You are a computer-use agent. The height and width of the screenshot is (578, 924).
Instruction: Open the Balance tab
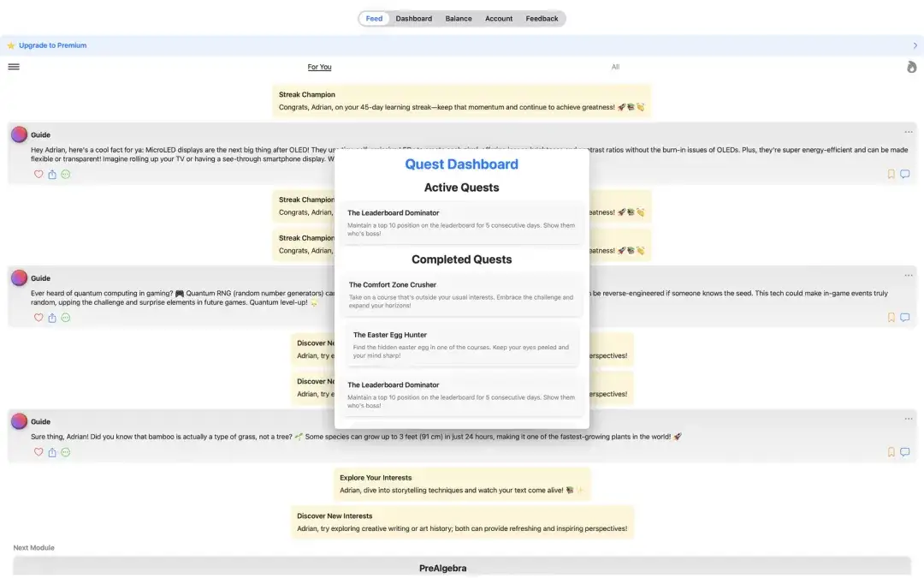pos(459,18)
